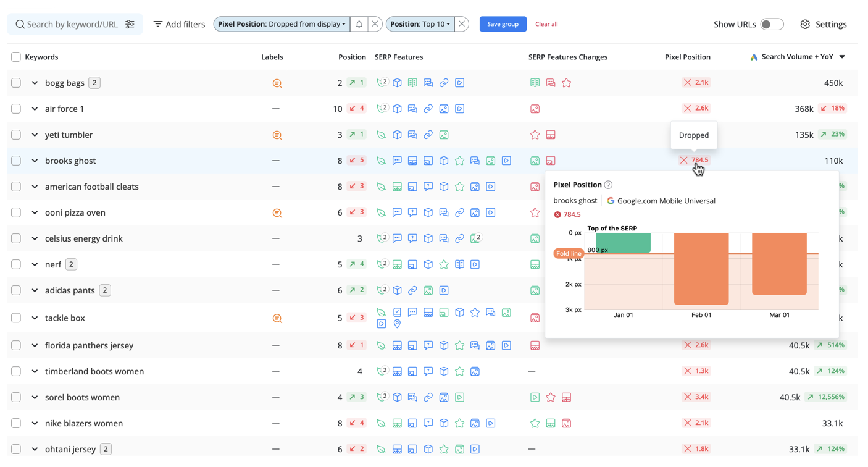
Task: Click red image icon in air force 1 SERP changes
Action: click(x=535, y=109)
